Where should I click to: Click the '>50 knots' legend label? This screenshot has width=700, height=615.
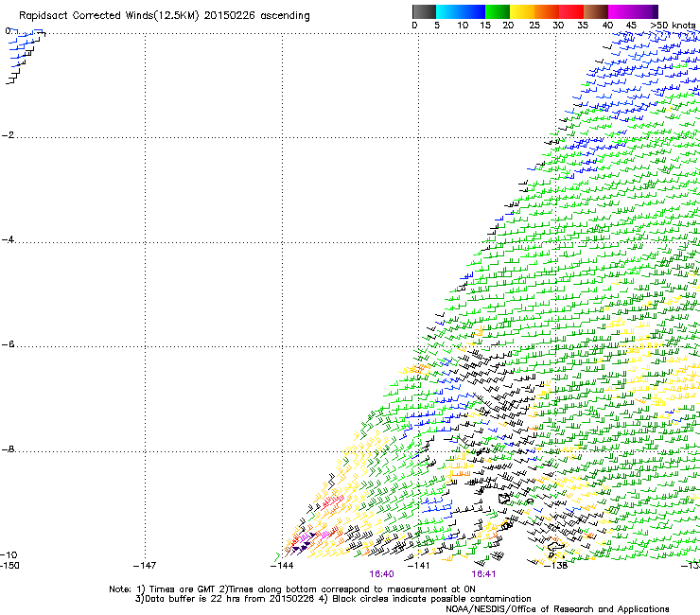coord(673,26)
